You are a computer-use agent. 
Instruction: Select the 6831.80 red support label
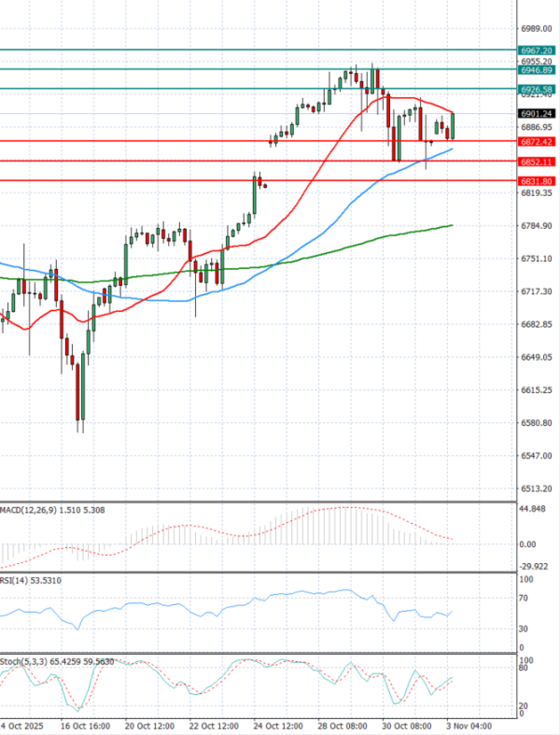coord(536,181)
